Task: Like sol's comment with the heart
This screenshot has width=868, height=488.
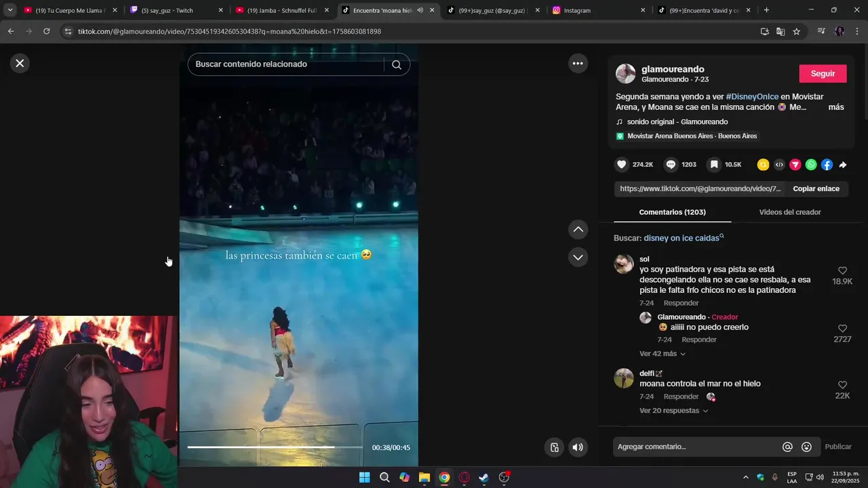Action: click(842, 270)
